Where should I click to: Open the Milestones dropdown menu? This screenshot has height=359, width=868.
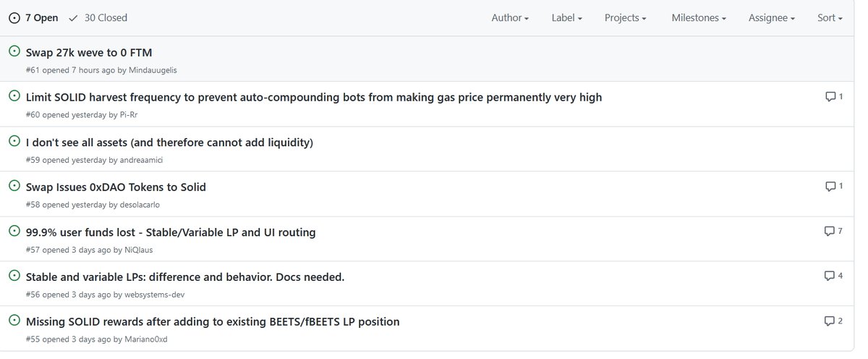tap(699, 17)
